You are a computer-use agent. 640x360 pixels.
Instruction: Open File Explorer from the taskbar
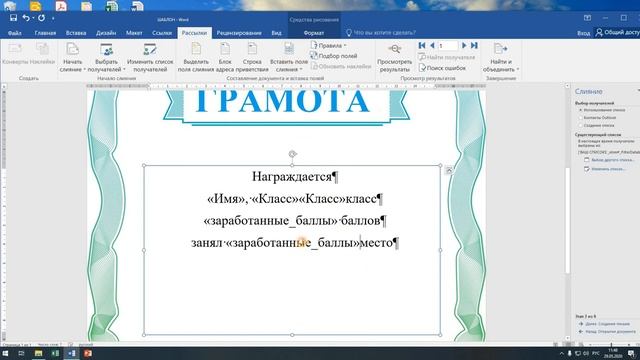click(x=38, y=353)
